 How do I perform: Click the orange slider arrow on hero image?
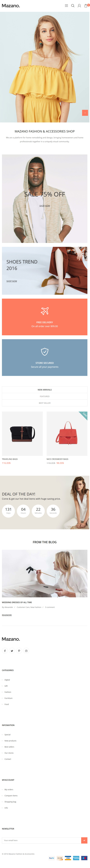click(85, 113)
